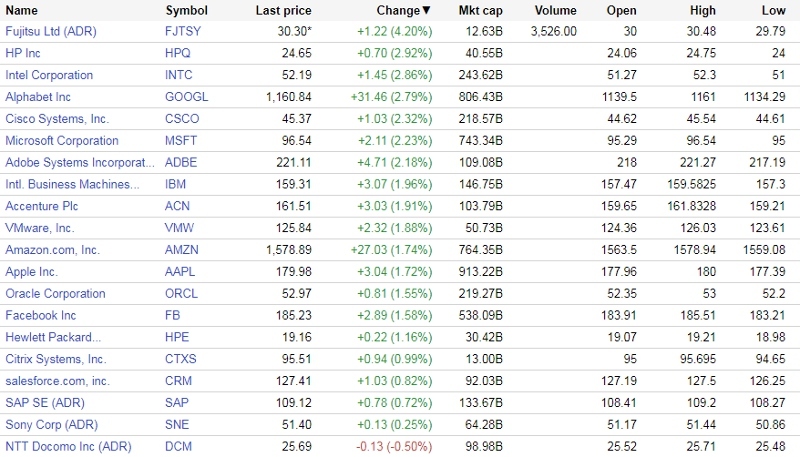The image size is (800, 457).
Task: Click the CSCO ticker symbol
Action: [184, 119]
